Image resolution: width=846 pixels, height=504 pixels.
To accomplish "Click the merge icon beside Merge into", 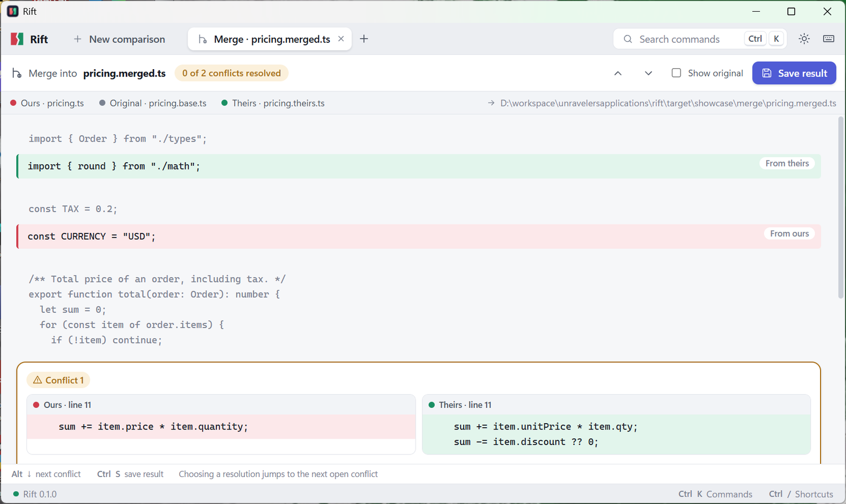I will (x=17, y=73).
